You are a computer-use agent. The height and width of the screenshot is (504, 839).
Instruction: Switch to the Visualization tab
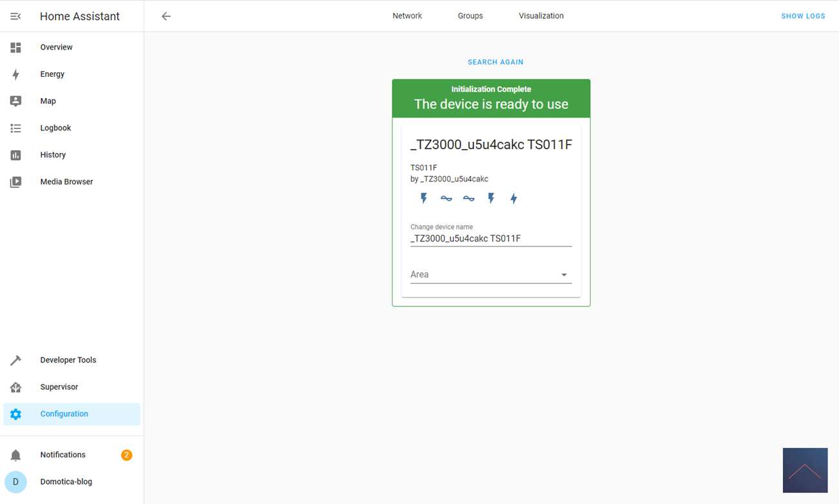(x=541, y=16)
